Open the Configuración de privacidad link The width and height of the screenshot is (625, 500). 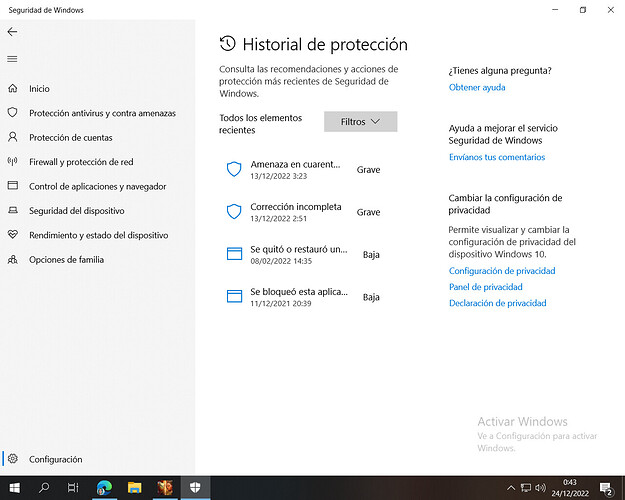point(502,271)
